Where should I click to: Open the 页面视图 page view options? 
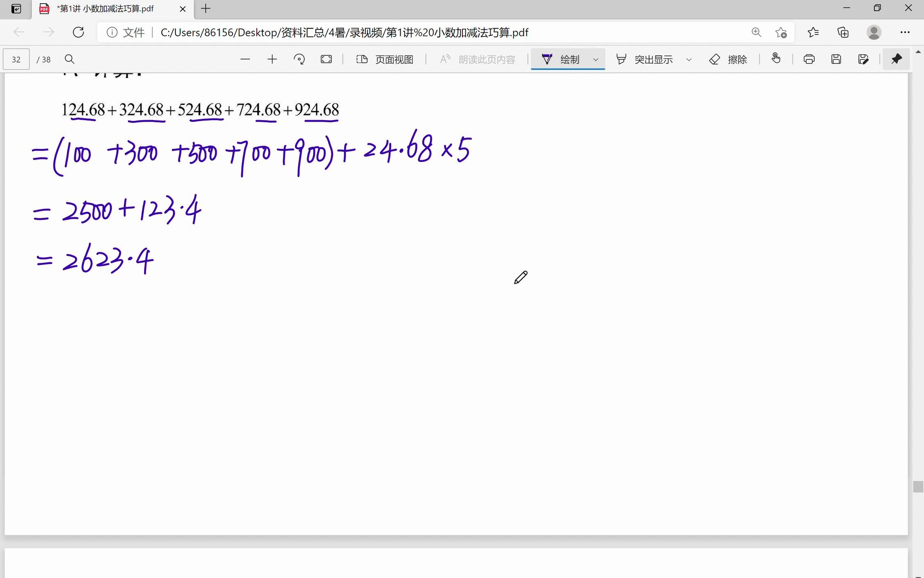385,59
